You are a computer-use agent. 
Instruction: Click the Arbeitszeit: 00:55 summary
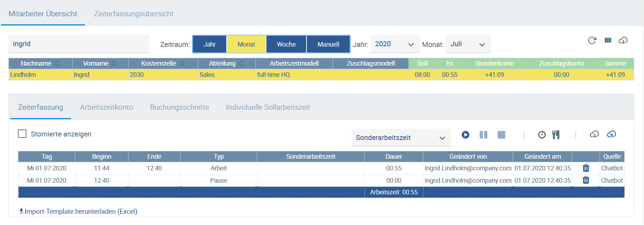click(x=394, y=192)
